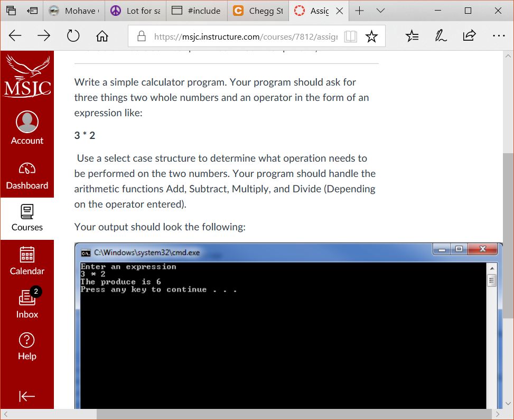Open the Account panel in Canvas
514x420 pixels.
coord(27,127)
